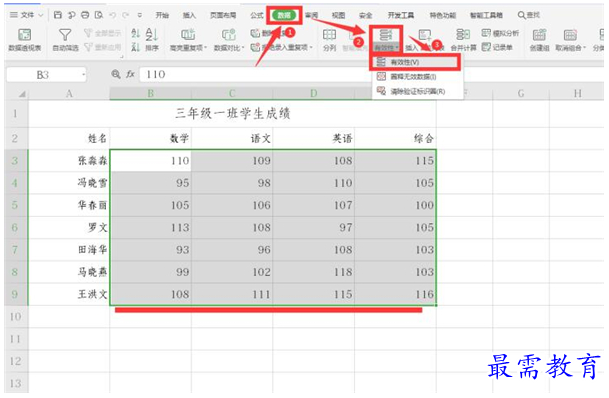The height and width of the screenshot is (398, 609).
Task: Open Print Preview from quick access toolbar
Action: pos(99,15)
